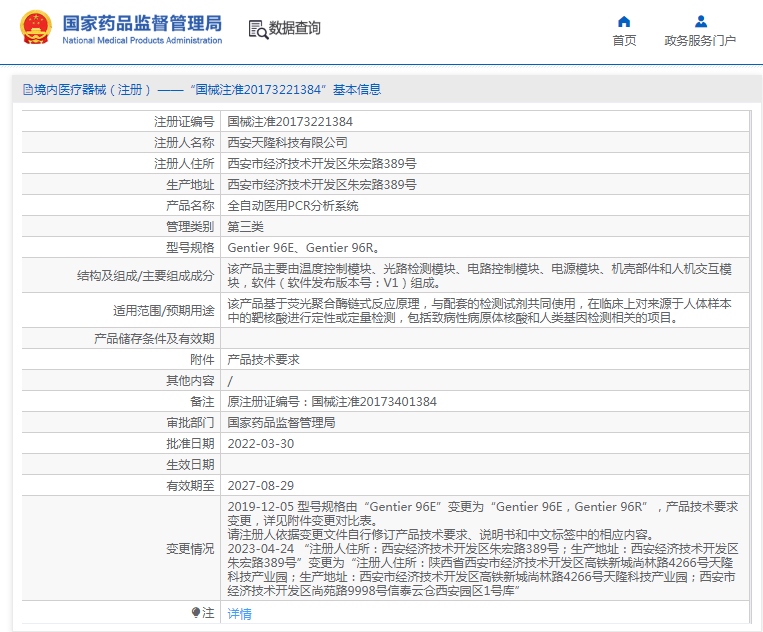Click 国家药品监督管理局 site title
The width and height of the screenshot is (763, 632).
[x=142, y=23]
